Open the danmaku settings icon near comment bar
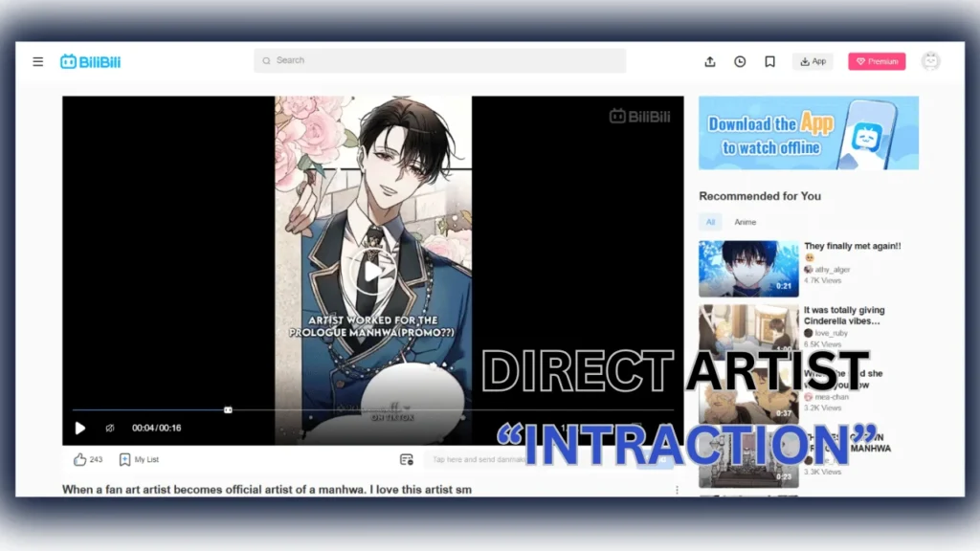 406,459
